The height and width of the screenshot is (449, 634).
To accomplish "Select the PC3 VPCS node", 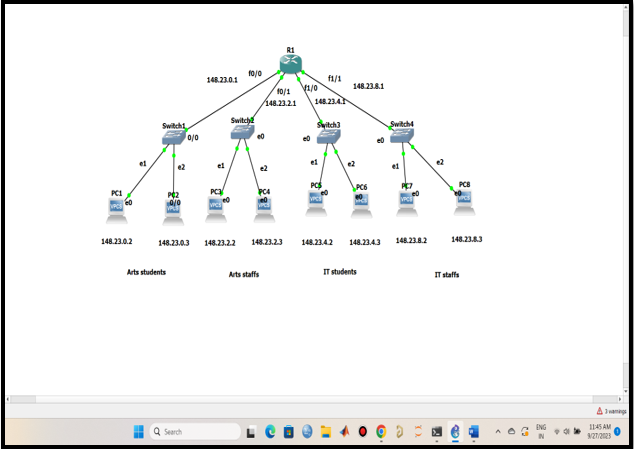I will pos(216,210).
